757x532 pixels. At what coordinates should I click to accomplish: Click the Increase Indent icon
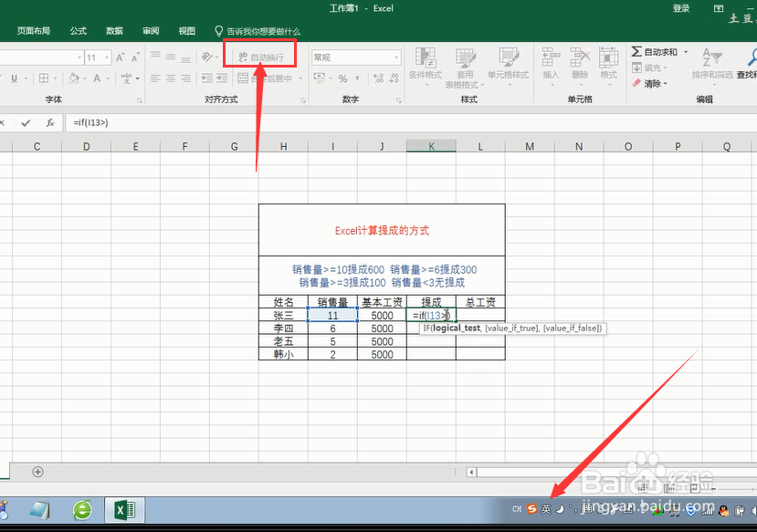coord(222,78)
